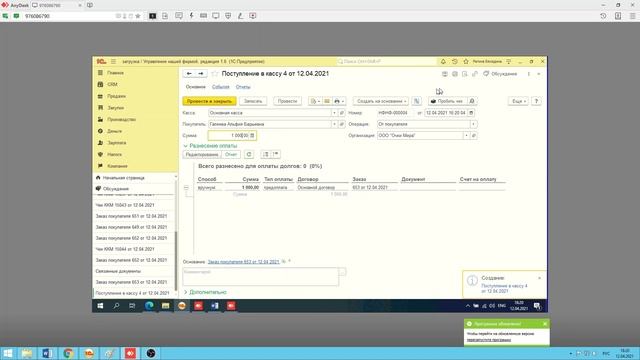This screenshot has height=360, width=640.
Task: Click the "Отчет" toggle button
Action: [x=231, y=155]
